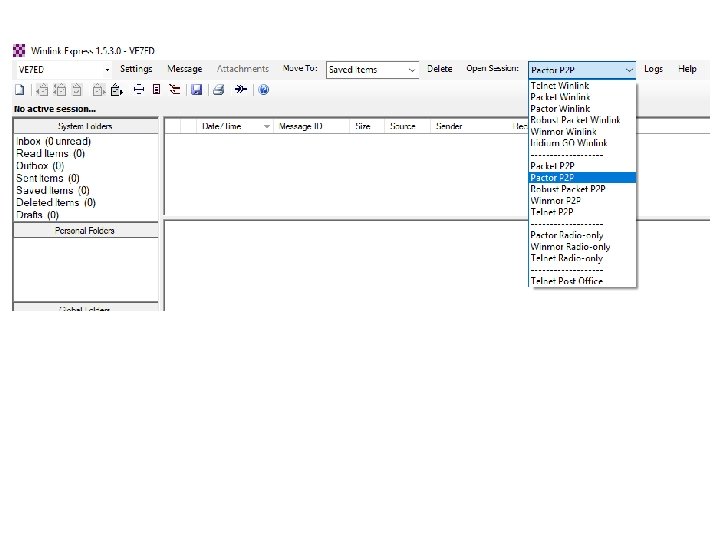Choose Winmor Radio-only session
Image resolution: width=720 pixels, height=540 pixels.
coord(582,247)
